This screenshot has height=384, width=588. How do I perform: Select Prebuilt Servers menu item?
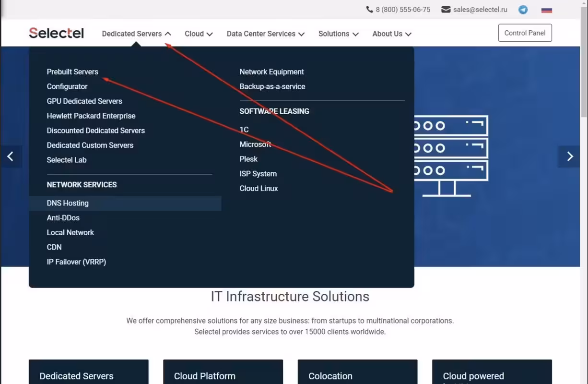[72, 72]
